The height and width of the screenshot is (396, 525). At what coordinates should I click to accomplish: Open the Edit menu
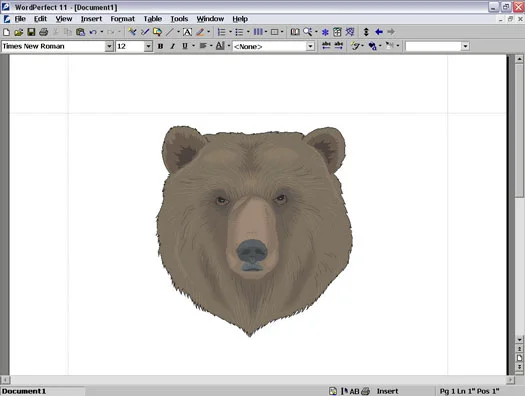(40, 19)
